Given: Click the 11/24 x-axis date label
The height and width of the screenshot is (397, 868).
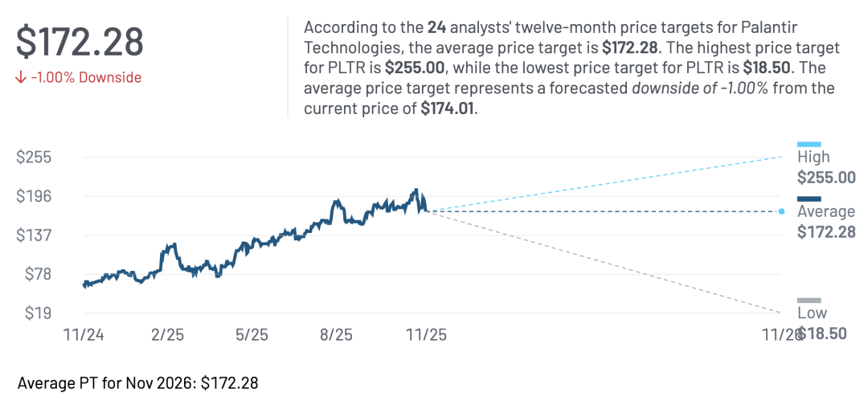Looking at the screenshot, I should (x=84, y=334).
